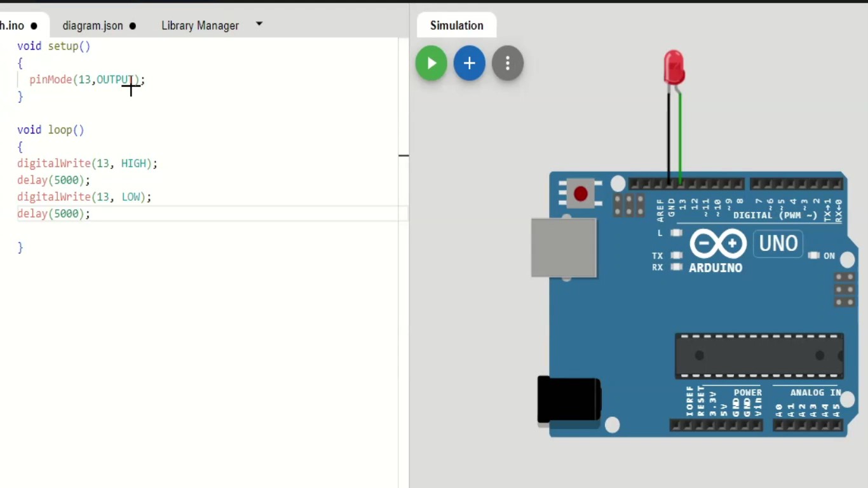
Task: Click the Arduino infinity logo
Action: tap(718, 244)
